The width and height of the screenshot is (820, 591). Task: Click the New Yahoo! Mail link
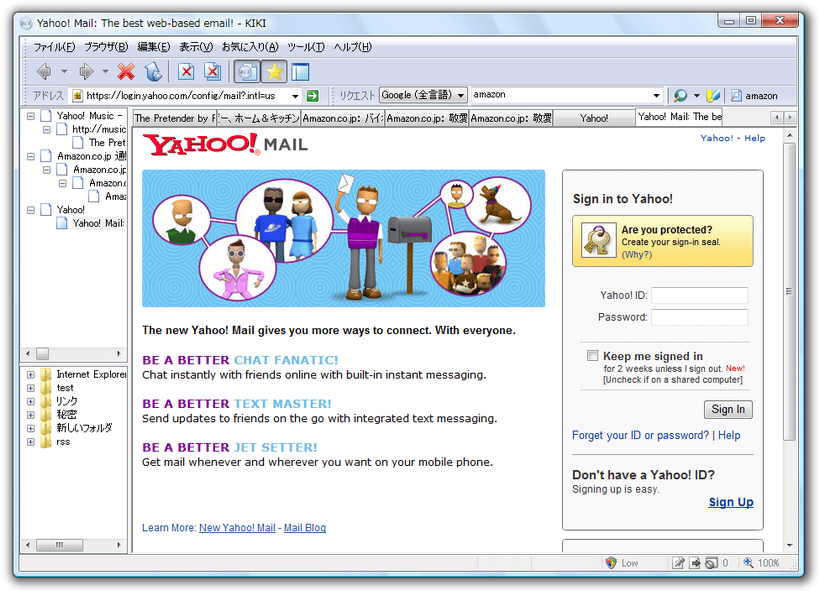[x=237, y=528]
